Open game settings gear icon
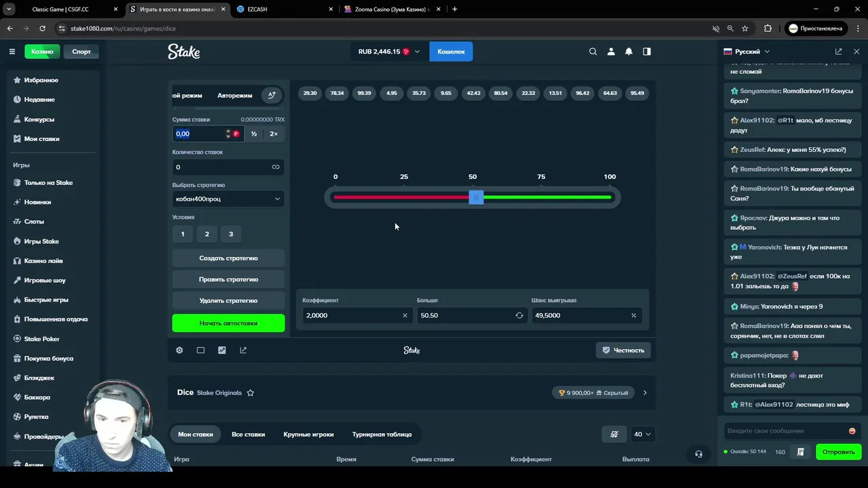The image size is (868, 488). pyautogui.click(x=179, y=350)
